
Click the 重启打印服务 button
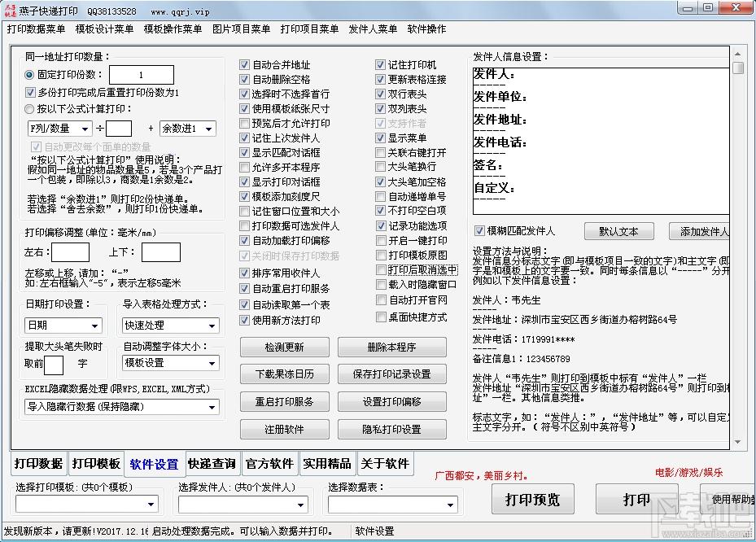[285, 401]
